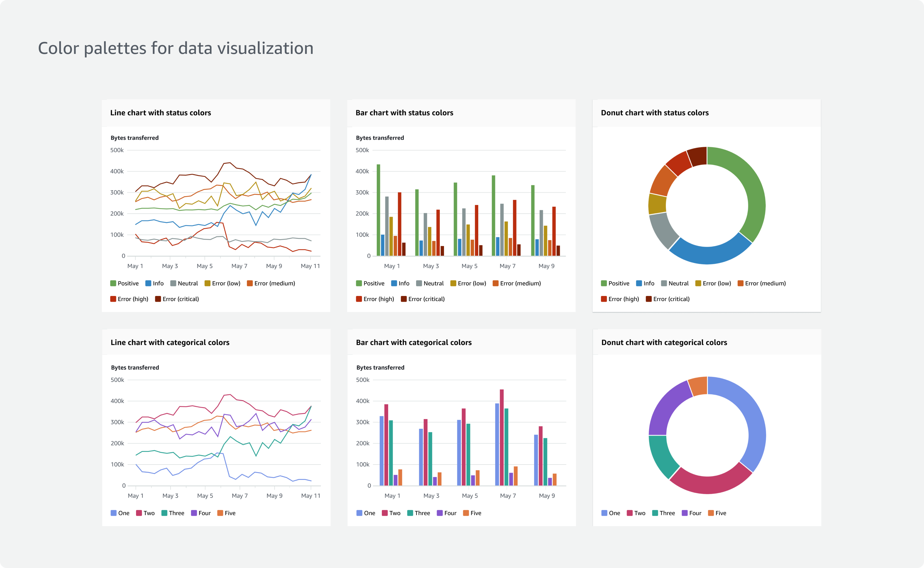Click the 'Line chart with status colors' heading
Screen dimensions: 924x568
[160, 113]
